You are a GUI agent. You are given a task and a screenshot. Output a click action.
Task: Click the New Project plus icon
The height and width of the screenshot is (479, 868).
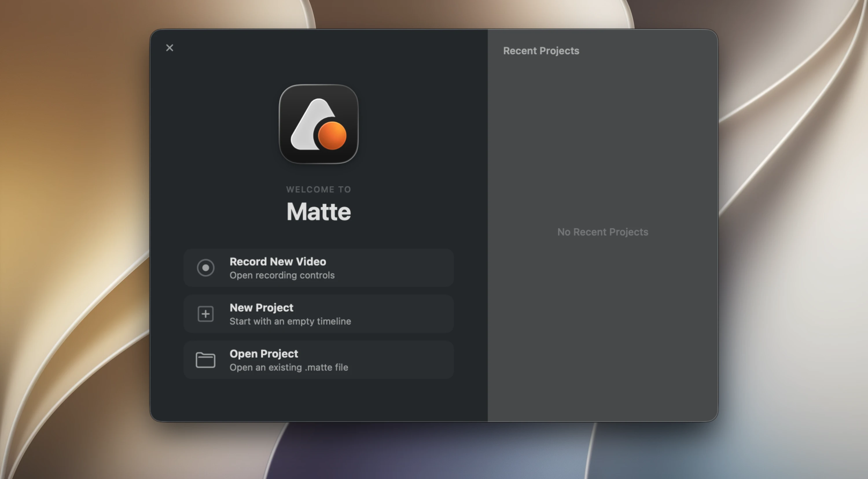click(x=205, y=314)
